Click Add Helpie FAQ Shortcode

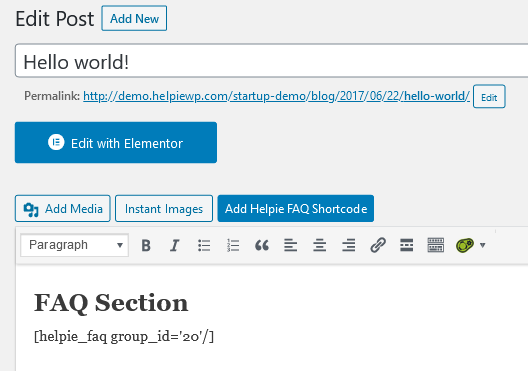click(296, 208)
